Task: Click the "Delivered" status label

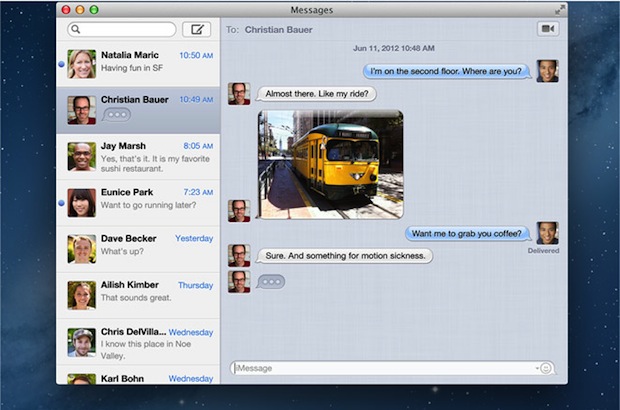Action: pyautogui.click(x=543, y=251)
